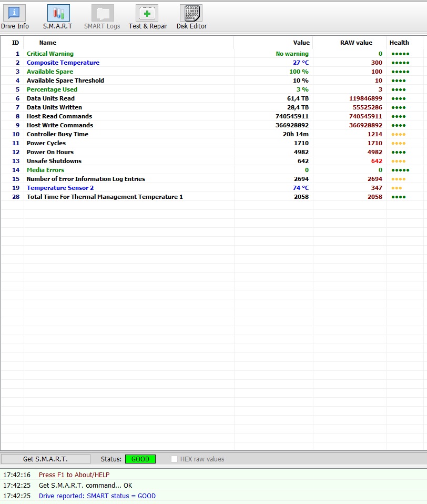Click the 'Press F1 to About/HELP' log entry

tap(74, 475)
